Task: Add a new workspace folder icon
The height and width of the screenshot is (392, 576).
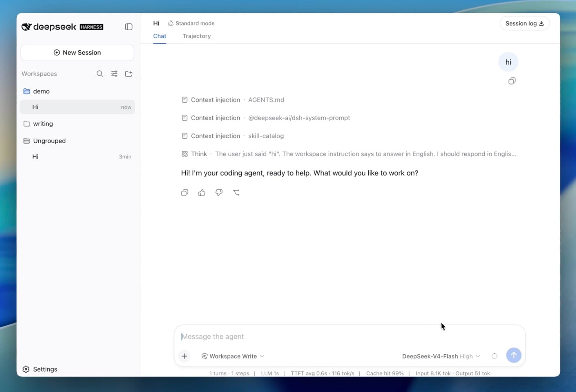Action: click(129, 74)
